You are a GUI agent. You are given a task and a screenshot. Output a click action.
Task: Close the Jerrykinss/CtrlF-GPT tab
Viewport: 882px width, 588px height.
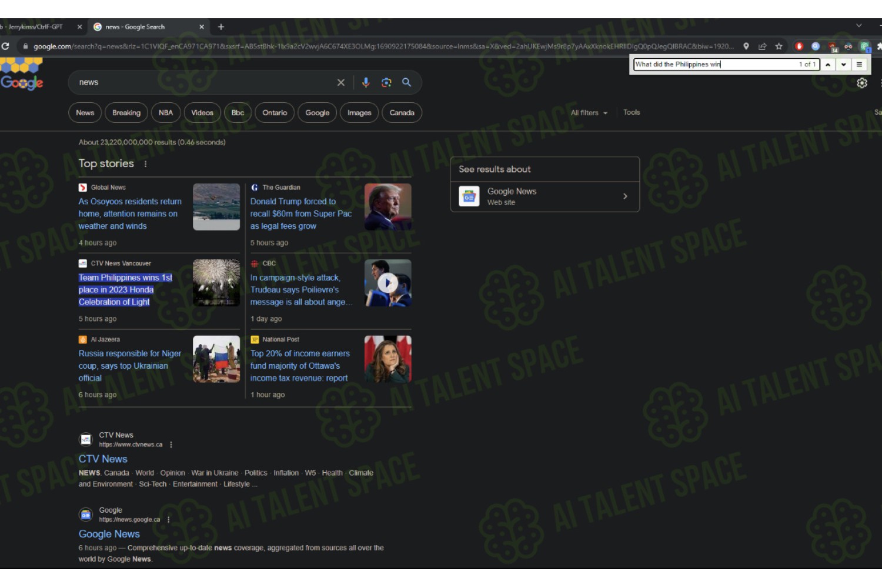79,27
